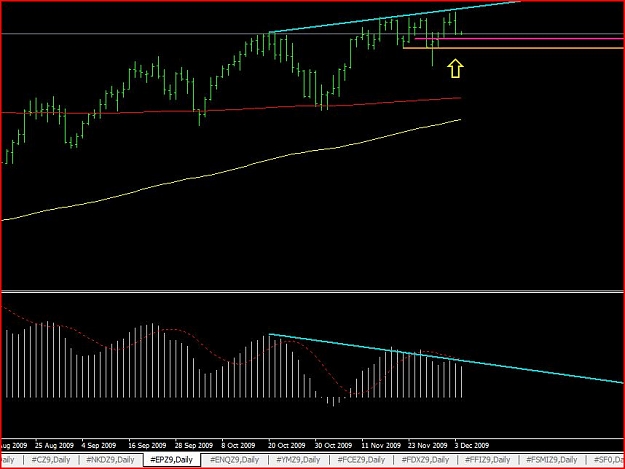Open the #FSMIZ9,Daily chart tab
The height and width of the screenshot is (469, 625).
551,460
